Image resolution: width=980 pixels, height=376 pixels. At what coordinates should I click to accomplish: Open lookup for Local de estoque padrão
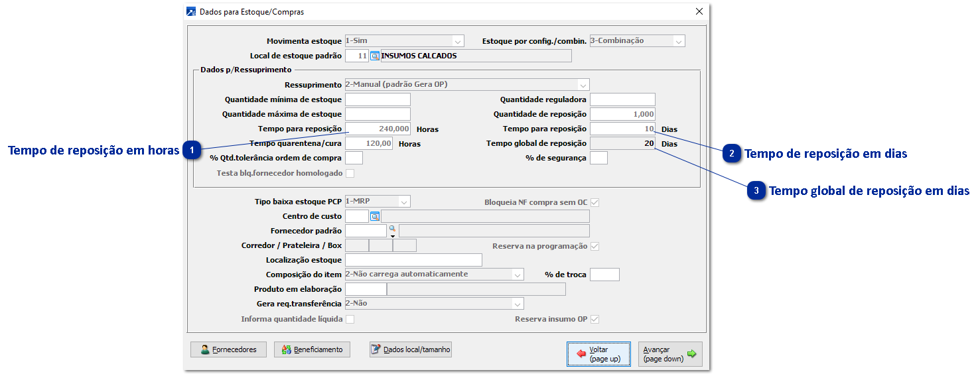click(x=375, y=56)
